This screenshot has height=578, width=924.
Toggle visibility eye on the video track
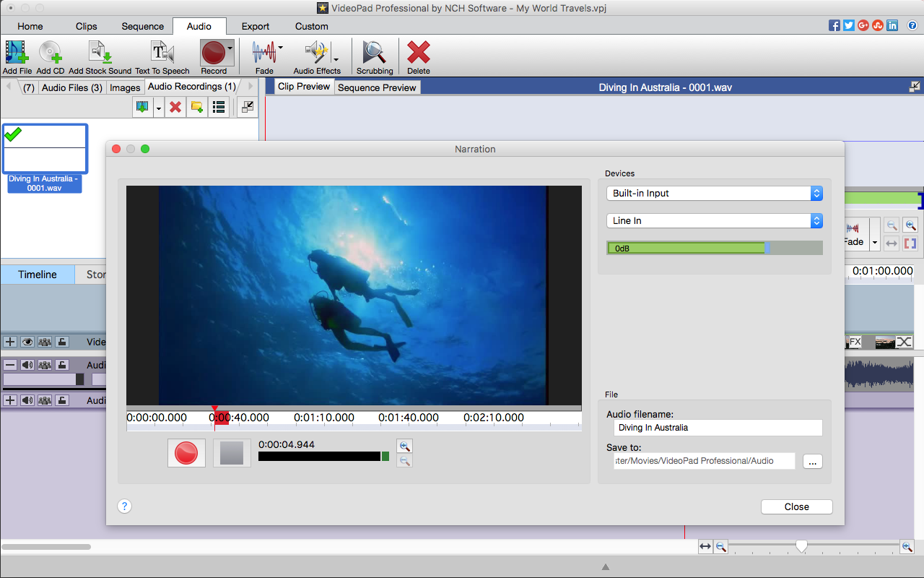[x=27, y=342]
